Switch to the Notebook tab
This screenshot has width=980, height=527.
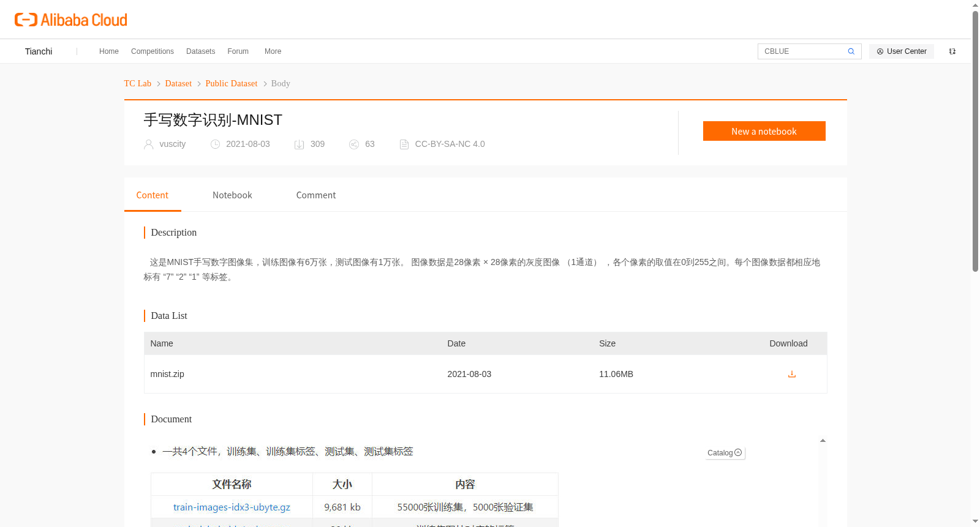(x=232, y=195)
